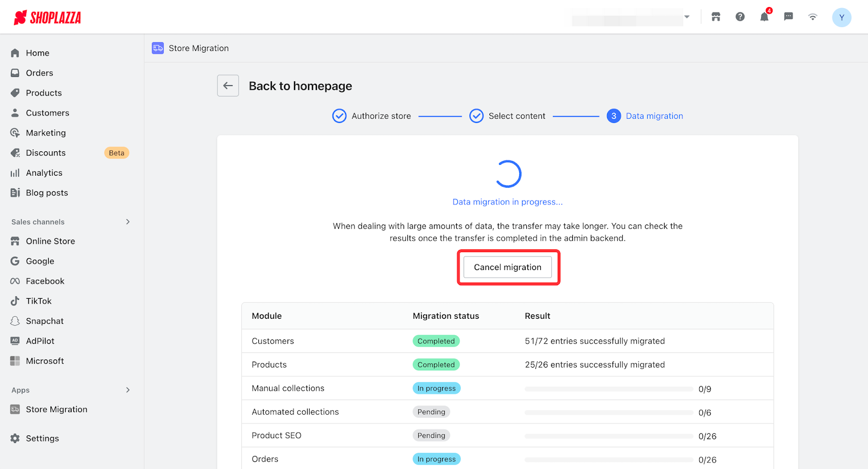Viewport: 868px width, 469px height.
Task: Cancel the migration
Action: tap(507, 267)
